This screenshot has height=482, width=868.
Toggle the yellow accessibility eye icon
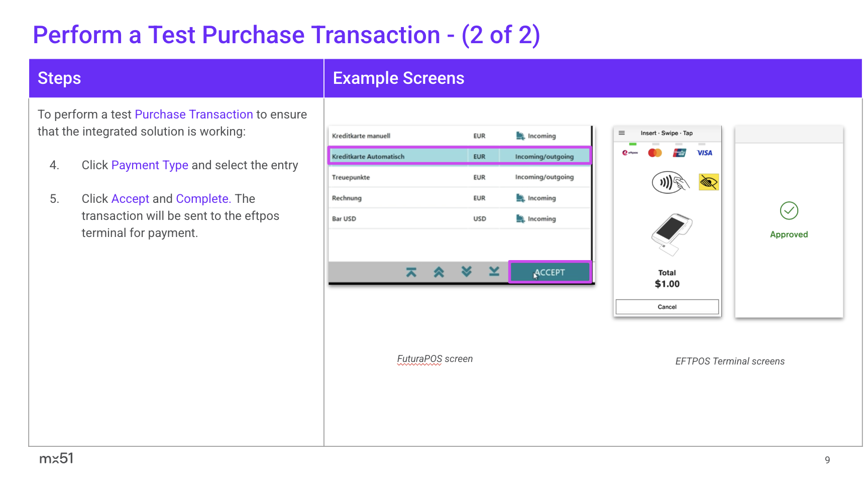pos(708,182)
